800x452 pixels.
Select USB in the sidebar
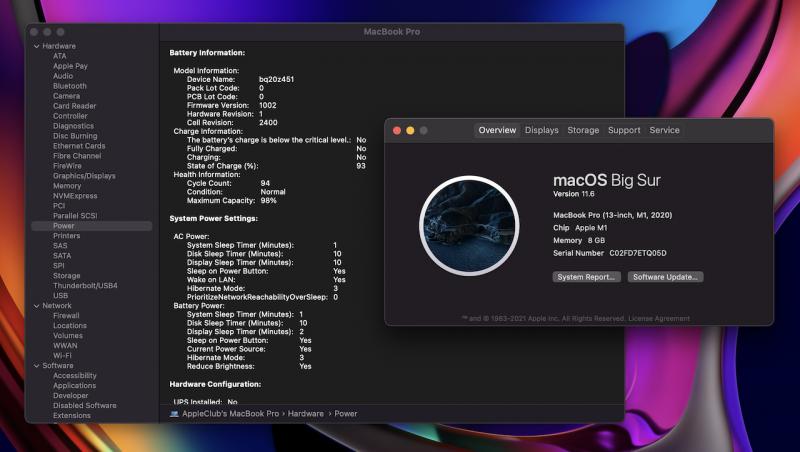point(61,296)
